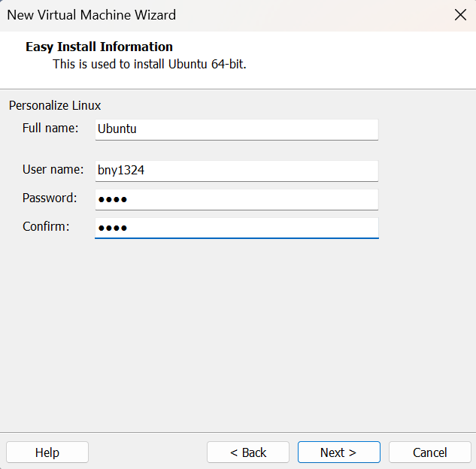Viewport: 476px width, 469px height.
Task: Click the 'User name:' label
Action: (53, 169)
